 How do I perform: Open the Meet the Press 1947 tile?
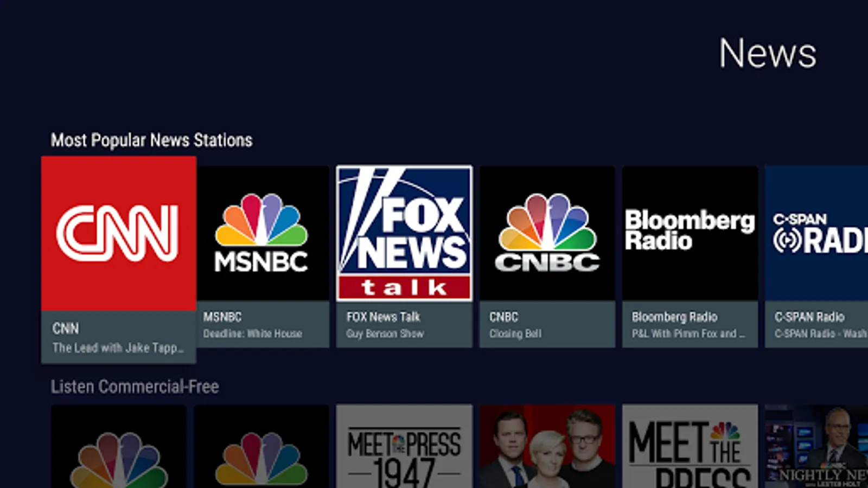pos(404,446)
